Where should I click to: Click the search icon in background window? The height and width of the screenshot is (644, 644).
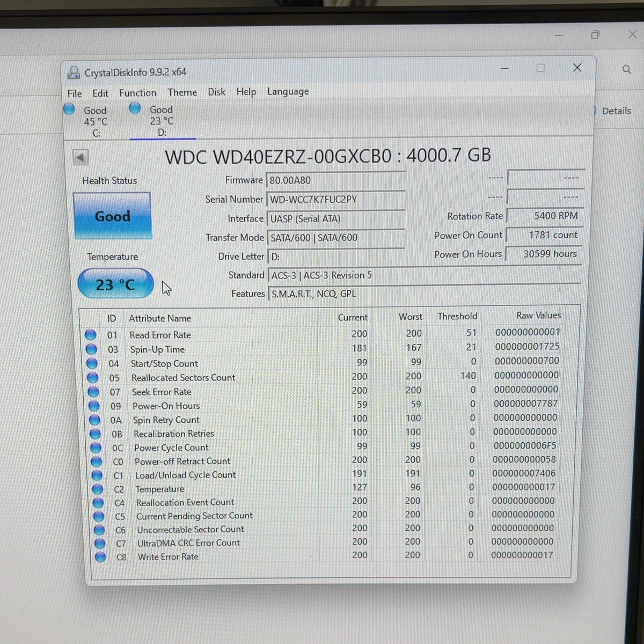pos(626,69)
